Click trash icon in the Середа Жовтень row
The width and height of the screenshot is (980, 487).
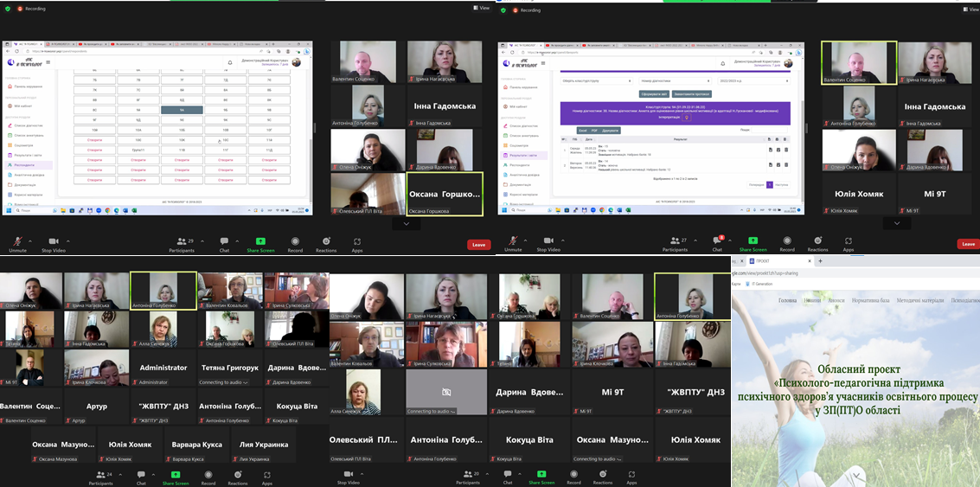pyautogui.click(x=787, y=151)
